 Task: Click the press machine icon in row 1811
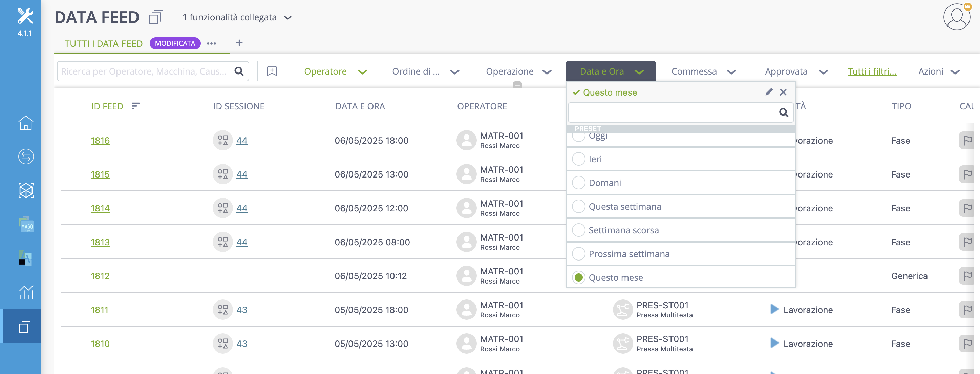(x=622, y=310)
